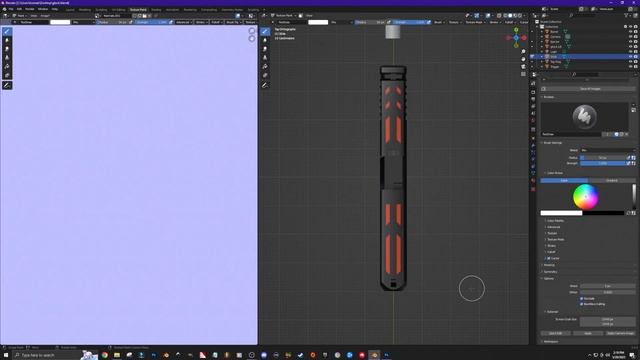Image resolution: width=640 pixels, height=360 pixels.
Task: Expand the Color Palette subpanel
Action: click(x=556, y=221)
